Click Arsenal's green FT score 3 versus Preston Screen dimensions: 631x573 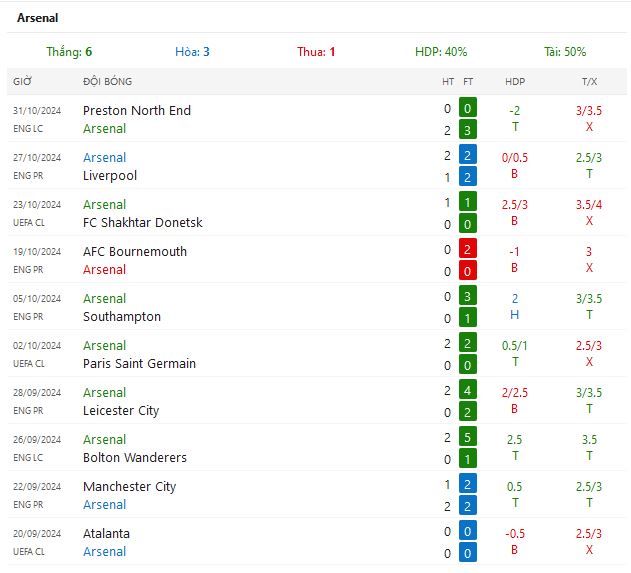[x=468, y=130]
